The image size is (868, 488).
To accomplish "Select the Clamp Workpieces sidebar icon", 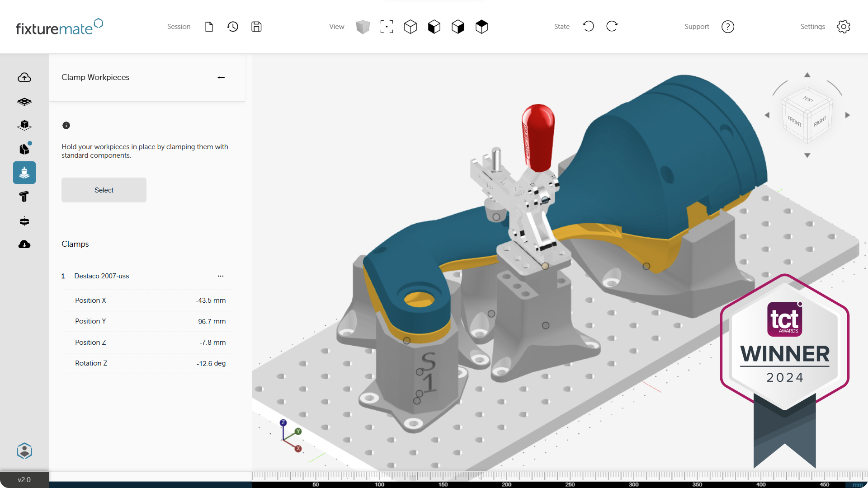I will coord(24,173).
